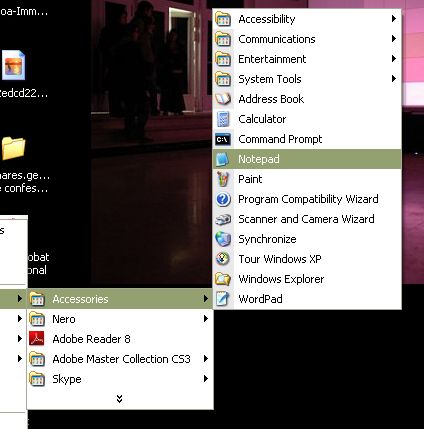Screen dimensions: 424x429
Task: Expand the Accessibility submenu arrow
Action: tap(394, 19)
